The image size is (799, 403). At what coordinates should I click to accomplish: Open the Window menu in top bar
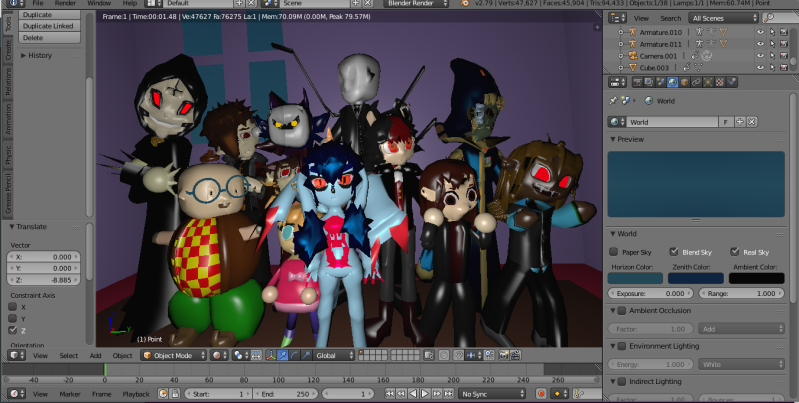[x=99, y=3]
